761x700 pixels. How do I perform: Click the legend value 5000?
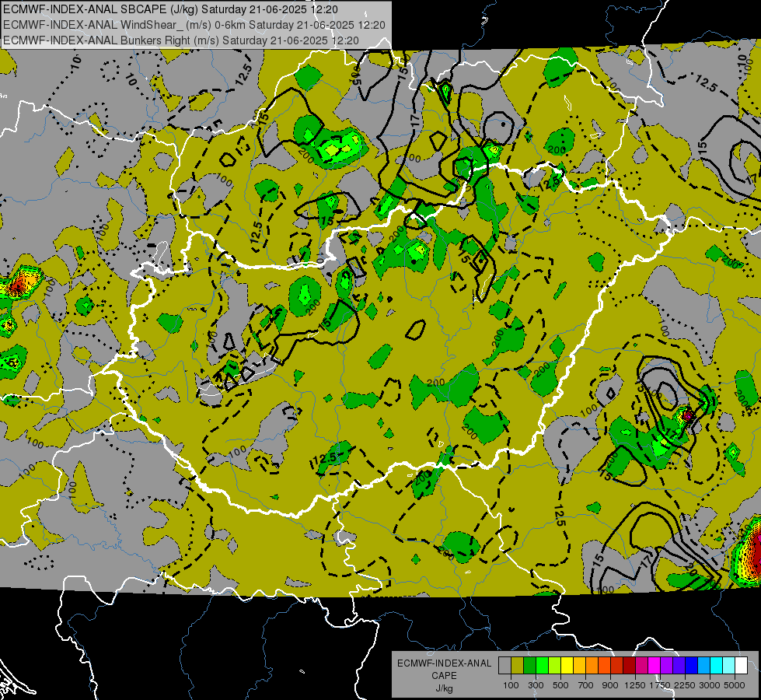[x=735, y=685]
